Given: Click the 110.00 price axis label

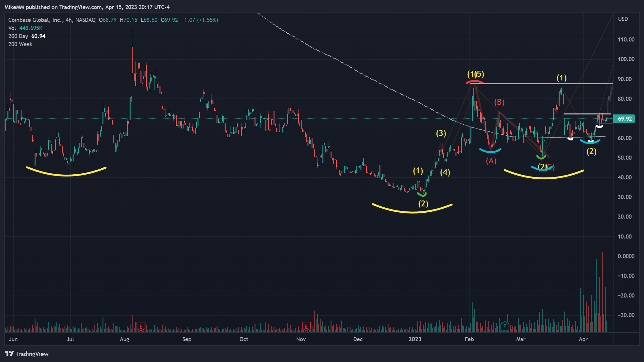Looking at the screenshot, I should pyautogui.click(x=626, y=40).
